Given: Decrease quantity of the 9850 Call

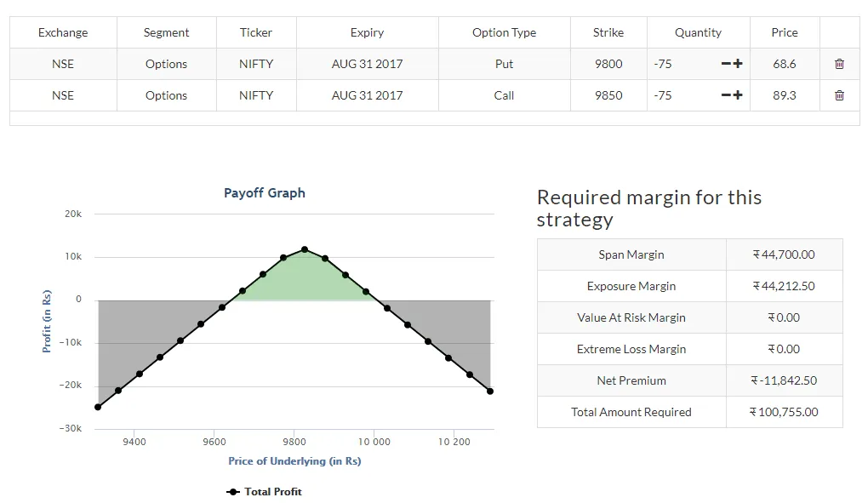Looking at the screenshot, I should click(x=726, y=95).
